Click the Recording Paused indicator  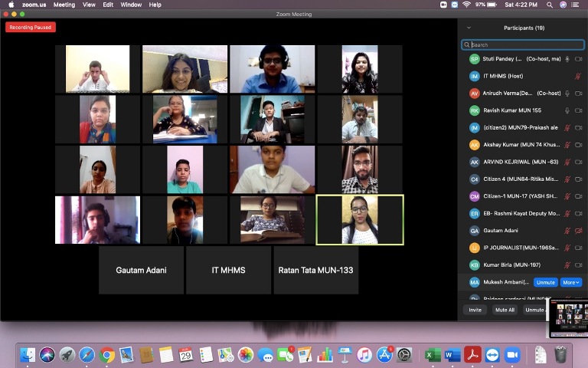pos(31,28)
